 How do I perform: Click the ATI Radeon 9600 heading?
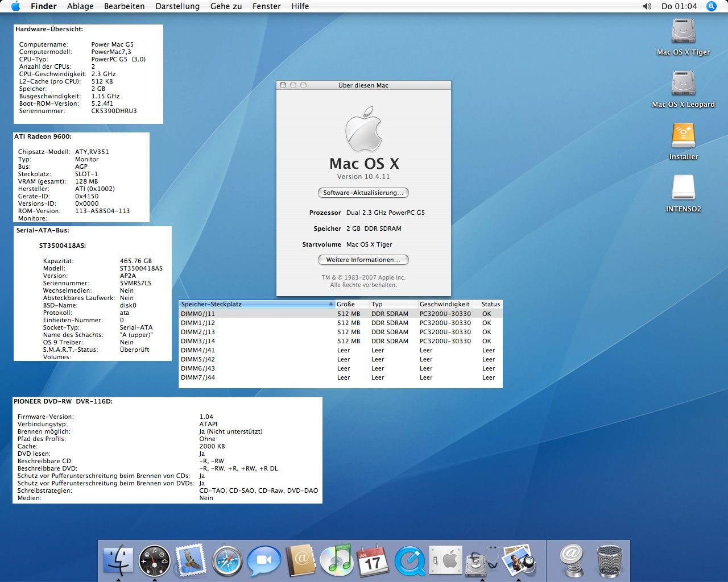[43, 136]
